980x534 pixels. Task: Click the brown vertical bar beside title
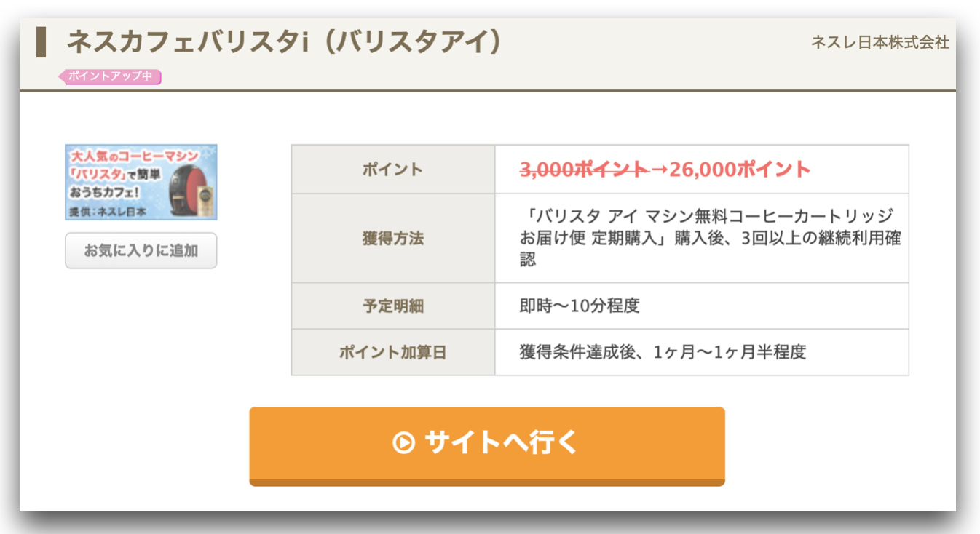coord(42,41)
